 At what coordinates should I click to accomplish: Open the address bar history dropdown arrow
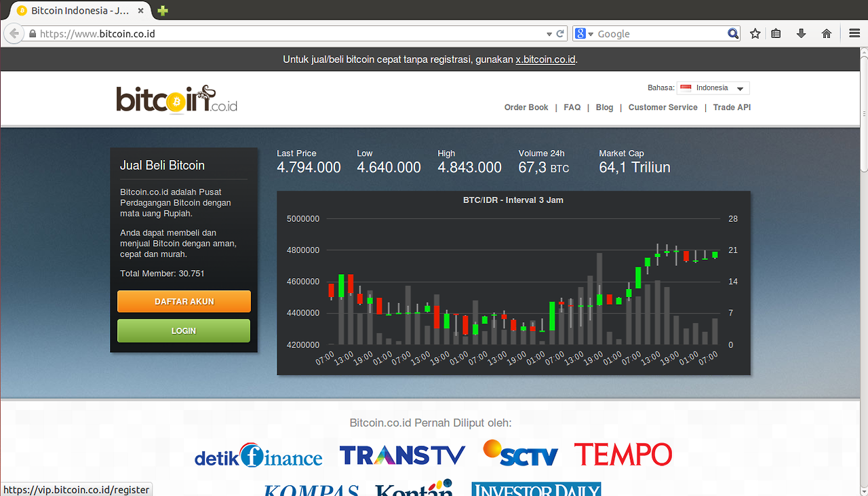point(549,34)
